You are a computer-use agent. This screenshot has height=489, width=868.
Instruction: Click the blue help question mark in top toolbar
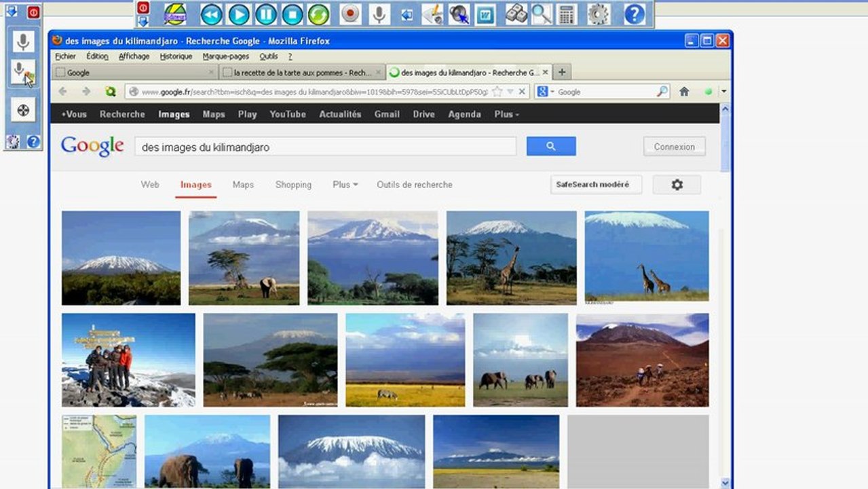pos(634,14)
